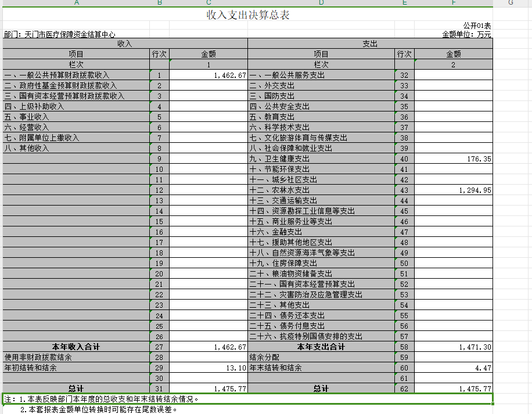Select the amount 13.10

[209, 368]
